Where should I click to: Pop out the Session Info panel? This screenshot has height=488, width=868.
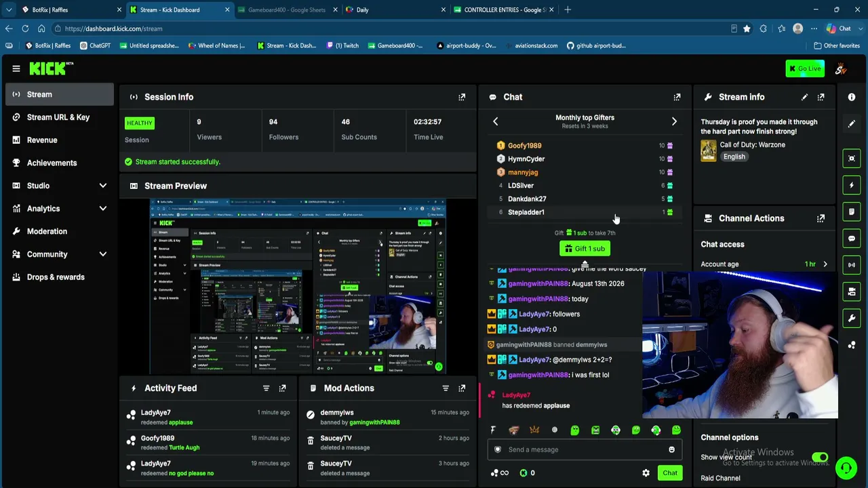[x=462, y=97]
